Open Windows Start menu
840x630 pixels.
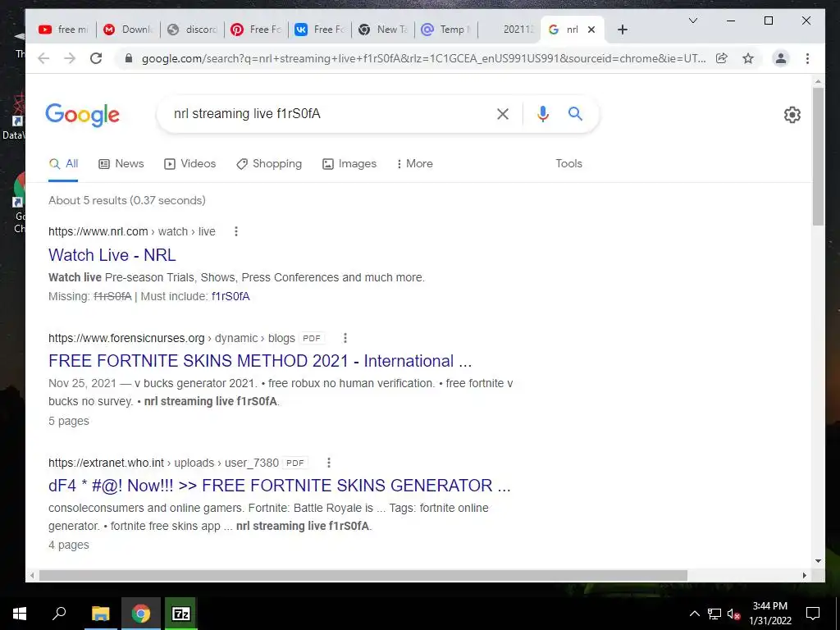click(x=20, y=614)
